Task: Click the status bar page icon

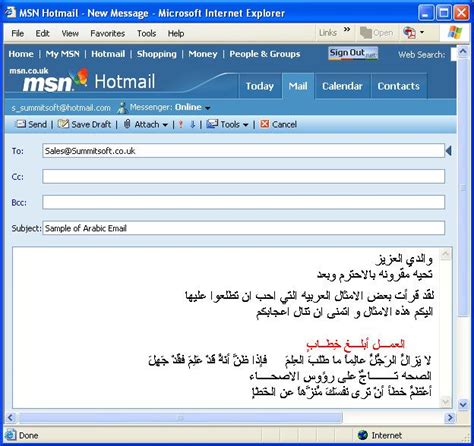Action: pos(10,435)
